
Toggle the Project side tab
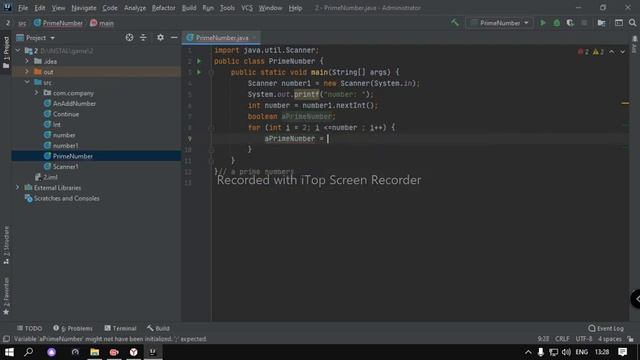pos(6,52)
